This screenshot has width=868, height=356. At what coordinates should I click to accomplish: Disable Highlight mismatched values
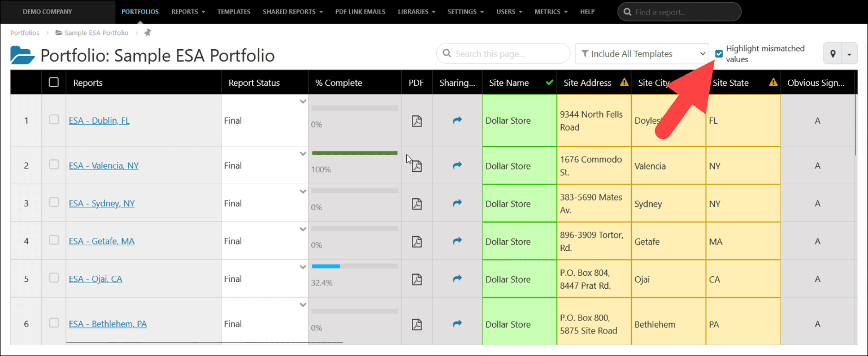click(x=719, y=54)
